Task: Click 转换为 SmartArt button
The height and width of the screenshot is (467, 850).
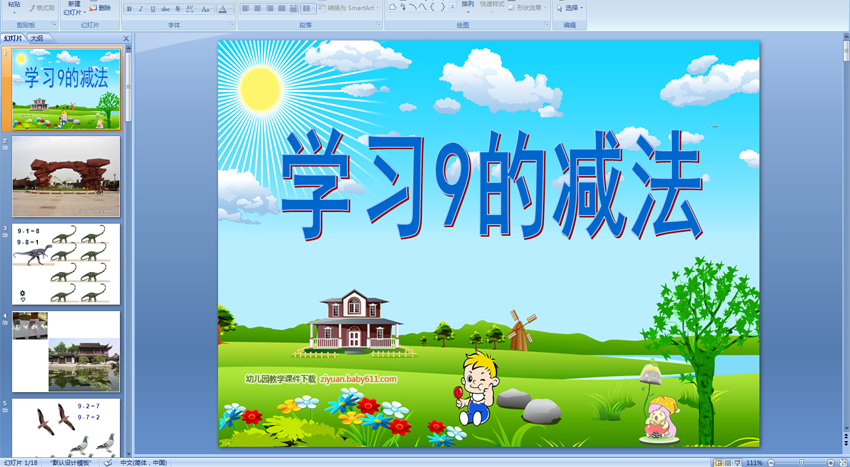Action: point(349,8)
